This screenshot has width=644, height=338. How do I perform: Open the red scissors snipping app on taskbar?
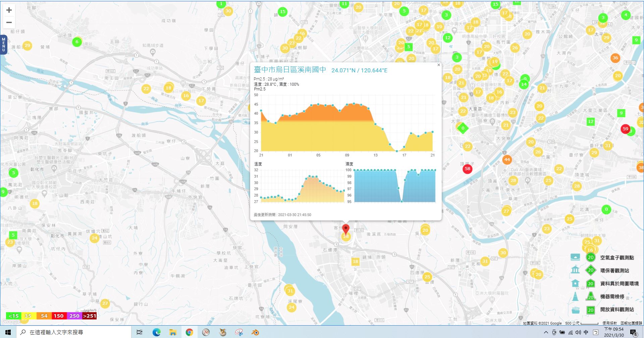click(239, 332)
